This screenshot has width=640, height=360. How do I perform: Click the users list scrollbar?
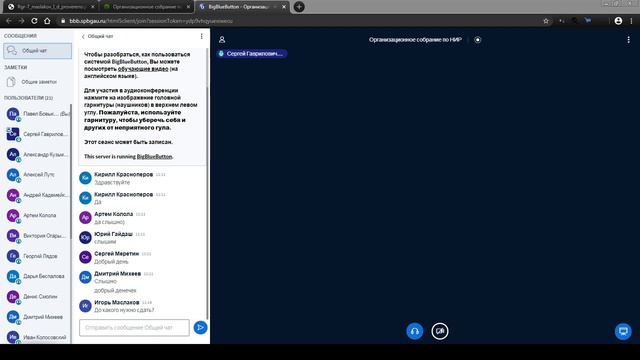(71, 171)
